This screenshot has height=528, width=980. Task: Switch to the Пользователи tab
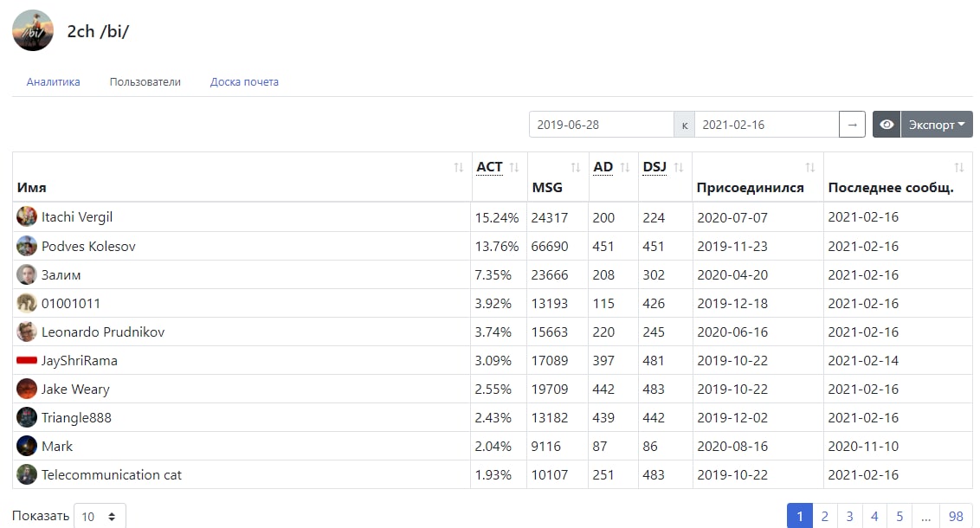(145, 82)
